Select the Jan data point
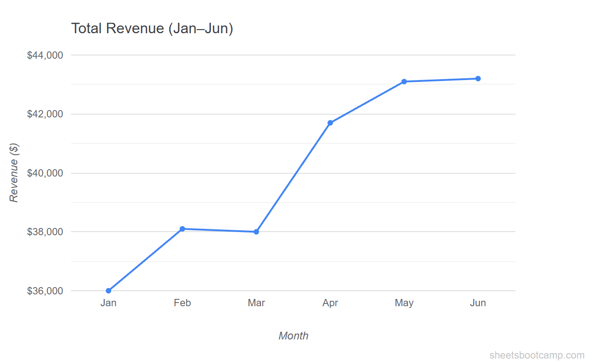Image resolution: width=592 pixels, height=364 pixels. coord(108,290)
